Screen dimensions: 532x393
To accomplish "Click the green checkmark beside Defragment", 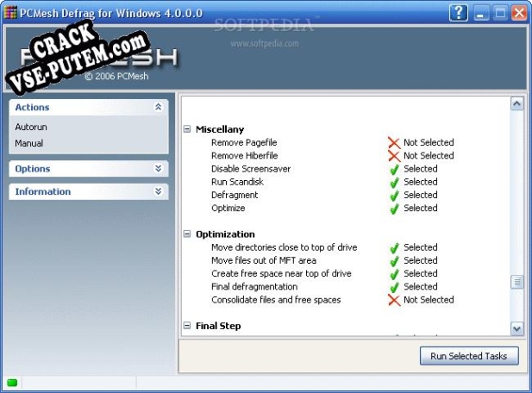I will [x=393, y=195].
